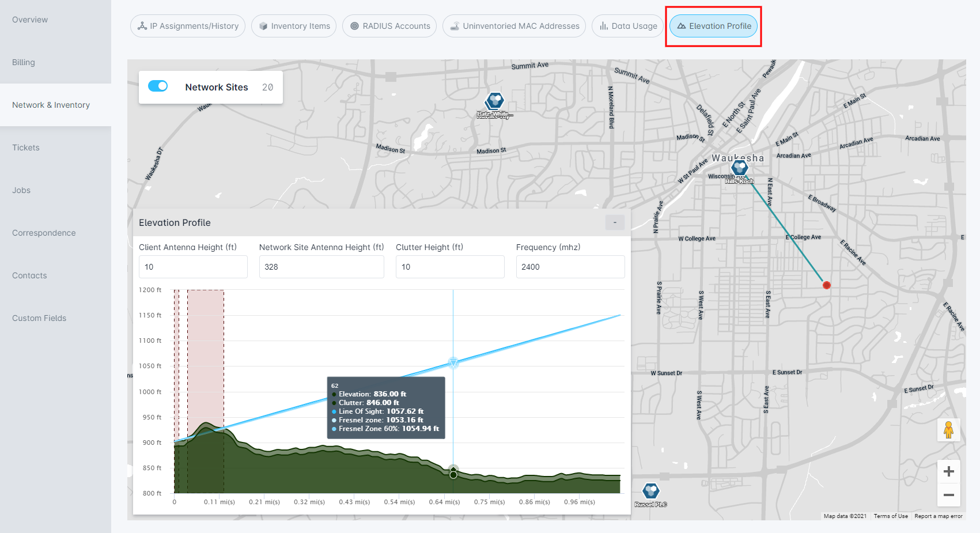Click the 0.64 mi(s) axis label
The height and width of the screenshot is (533, 980).
point(444,502)
